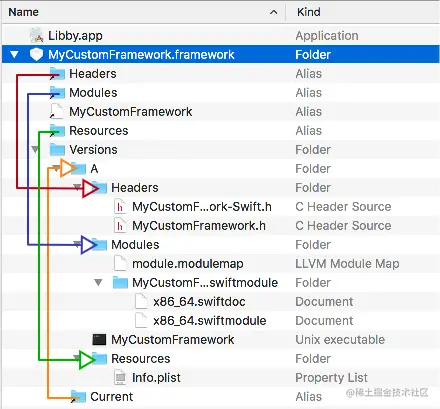This screenshot has width=440, height=409.
Task: Select the x86_64.swiftdoc file name
Action: (x=199, y=301)
